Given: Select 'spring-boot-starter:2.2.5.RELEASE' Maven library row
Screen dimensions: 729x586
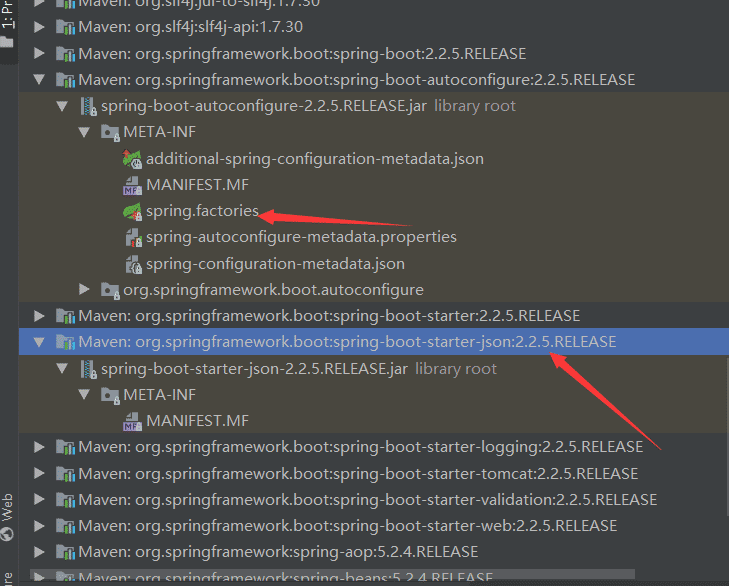Looking at the screenshot, I should coord(329,316).
